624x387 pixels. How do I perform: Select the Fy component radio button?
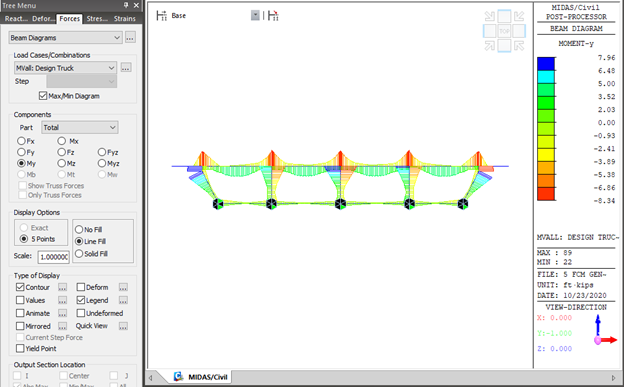21,152
